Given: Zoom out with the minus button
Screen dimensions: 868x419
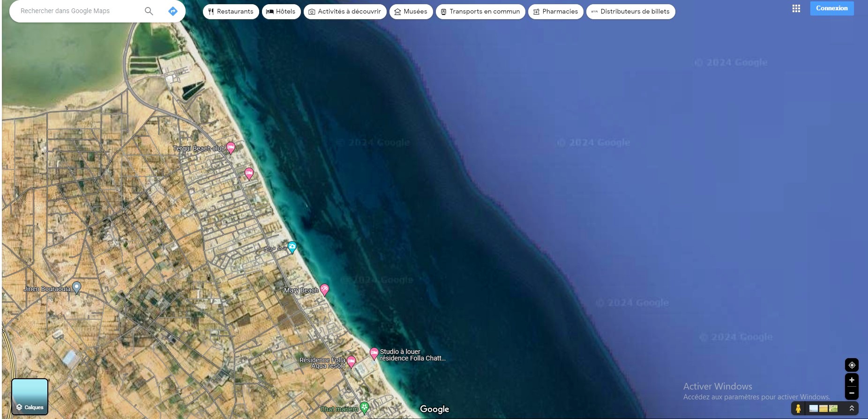Looking at the screenshot, I should tap(852, 393).
